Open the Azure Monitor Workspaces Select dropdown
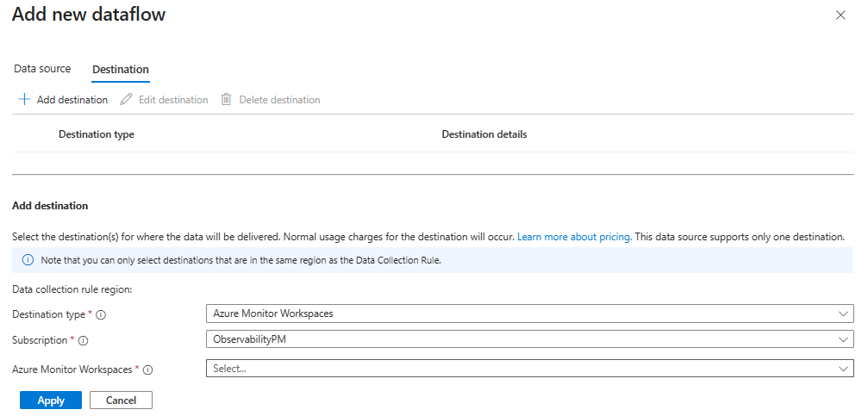 coord(529,369)
